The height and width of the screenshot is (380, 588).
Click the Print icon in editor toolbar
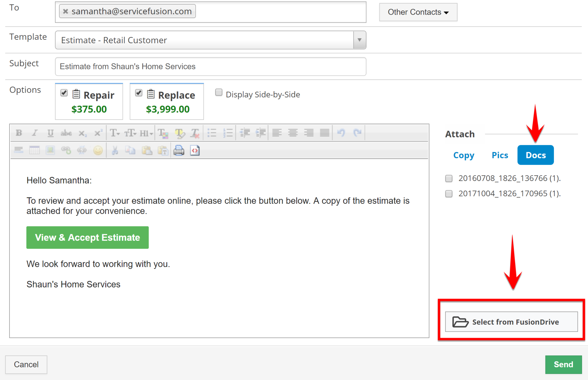coord(179,150)
